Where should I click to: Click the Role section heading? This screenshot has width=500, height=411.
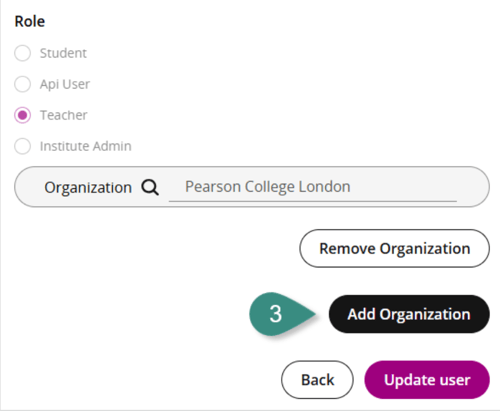[x=30, y=21]
